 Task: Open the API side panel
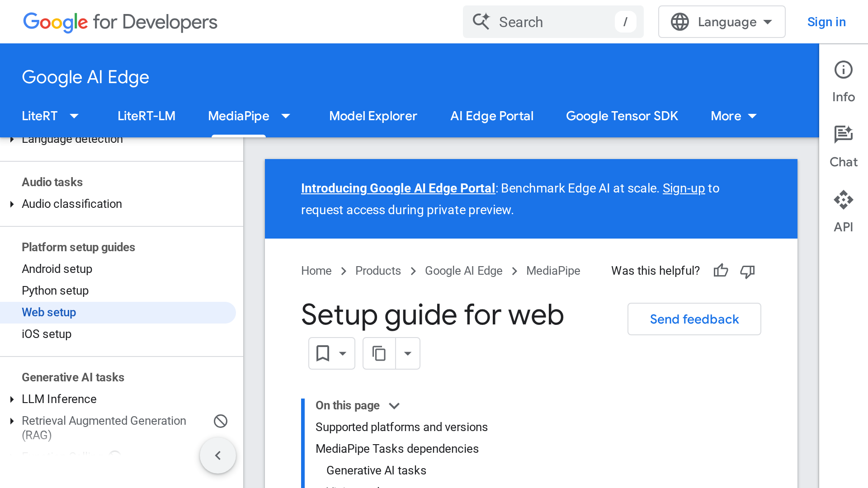[x=843, y=211]
